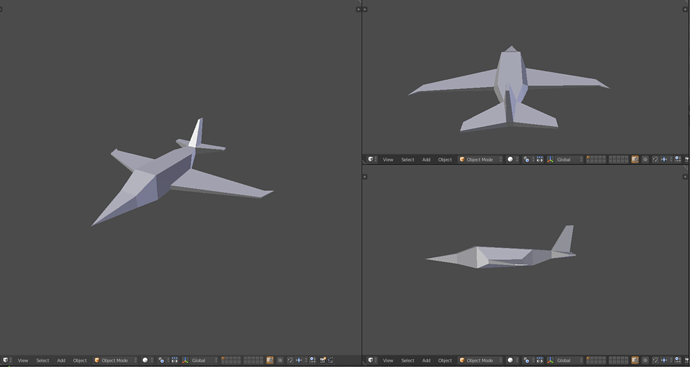Screen dimensions: 690x367
Task: Click pivot point icon in left viewport header
Action: (x=161, y=360)
